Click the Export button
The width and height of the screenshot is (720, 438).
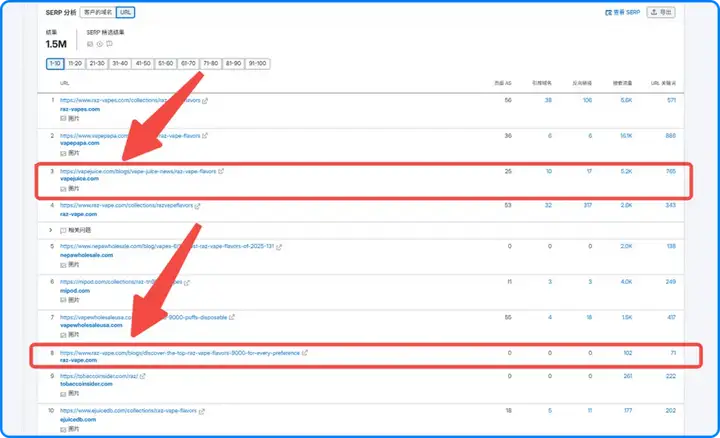tap(661, 12)
